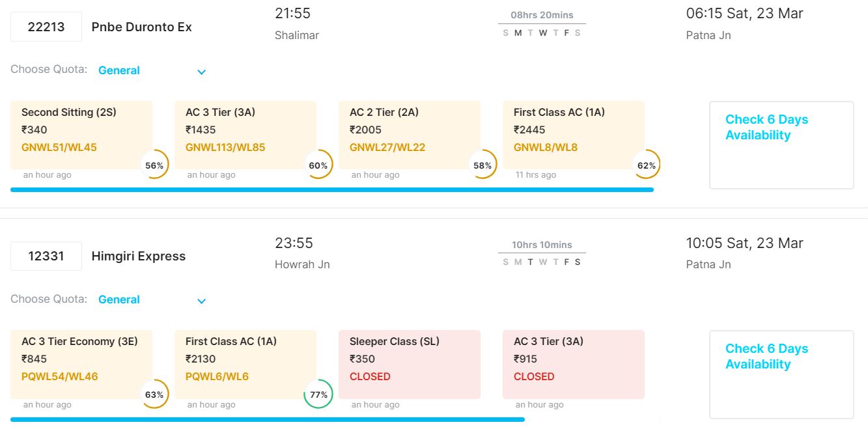Open the General quota selector for train 22213

[119, 70]
